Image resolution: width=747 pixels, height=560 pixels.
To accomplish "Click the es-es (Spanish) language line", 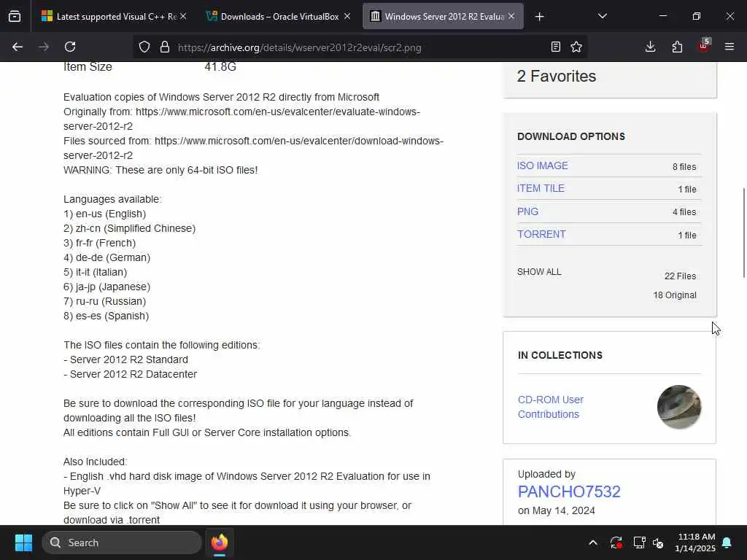I will tap(107, 316).
